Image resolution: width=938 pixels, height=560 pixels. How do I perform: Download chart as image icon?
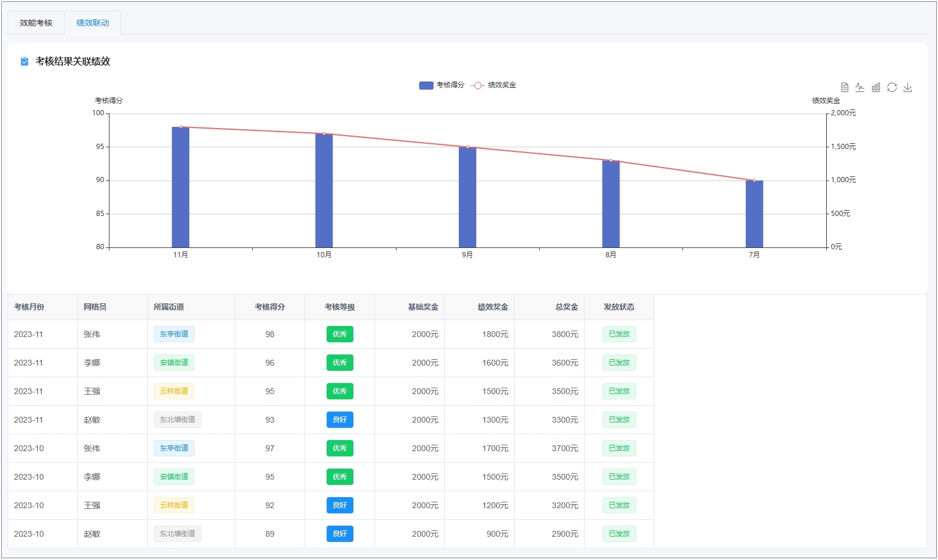point(907,87)
